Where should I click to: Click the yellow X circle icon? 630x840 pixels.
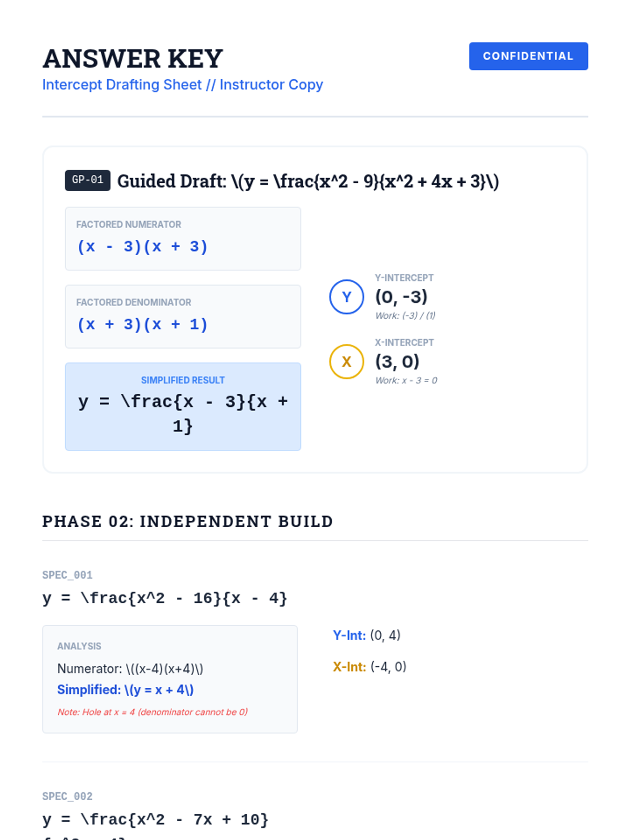pyautogui.click(x=346, y=362)
